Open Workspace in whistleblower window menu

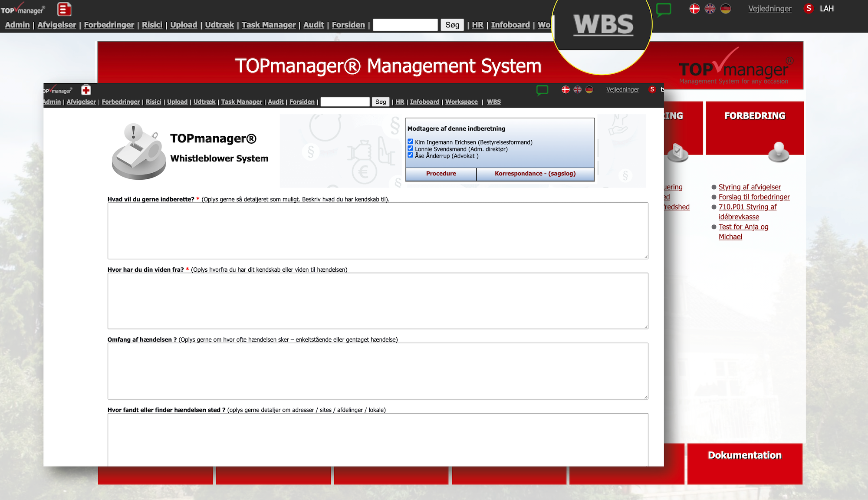461,102
